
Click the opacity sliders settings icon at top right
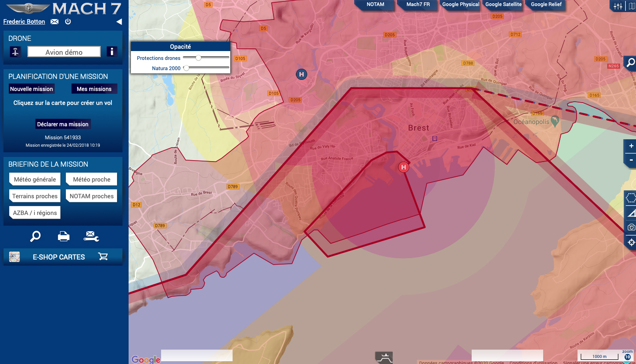[618, 6]
